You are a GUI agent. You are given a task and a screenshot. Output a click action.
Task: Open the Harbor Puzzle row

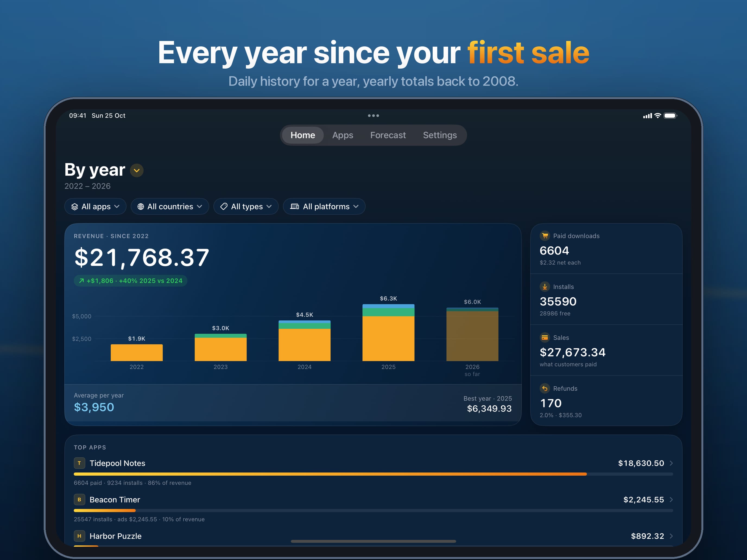point(373,538)
